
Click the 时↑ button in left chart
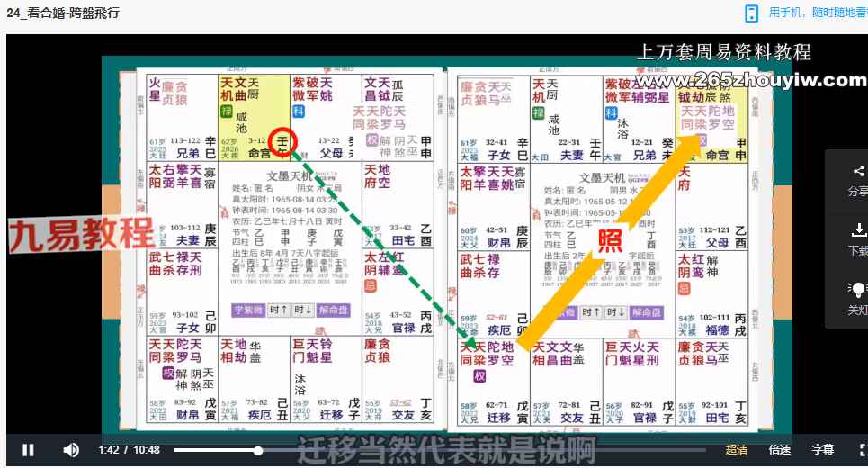(x=279, y=310)
